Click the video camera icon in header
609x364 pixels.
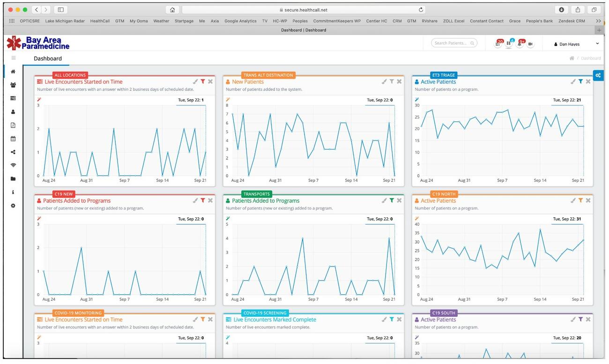530,44
